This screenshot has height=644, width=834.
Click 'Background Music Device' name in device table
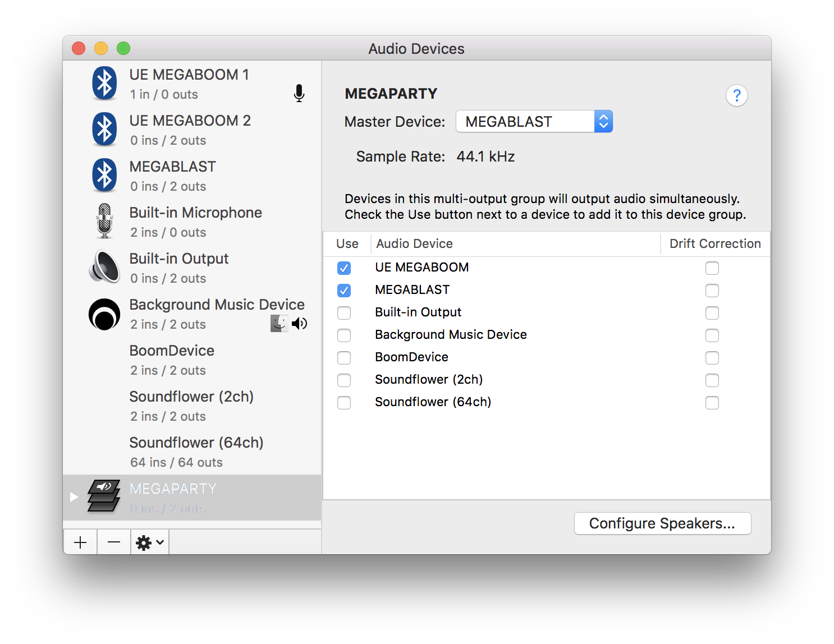click(451, 335)
